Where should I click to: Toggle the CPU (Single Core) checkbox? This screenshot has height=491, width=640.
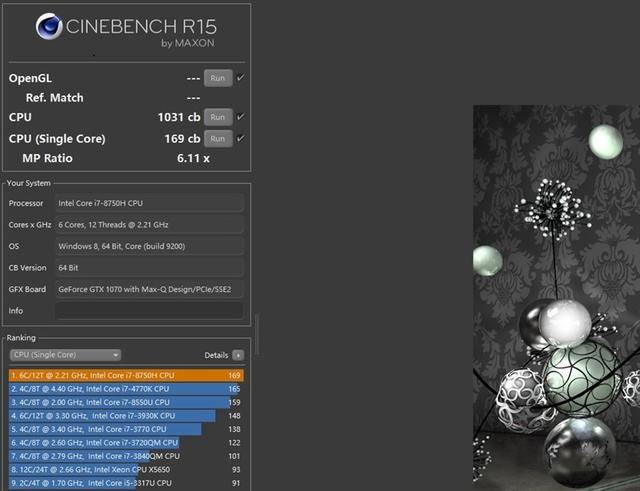point(241,138)
